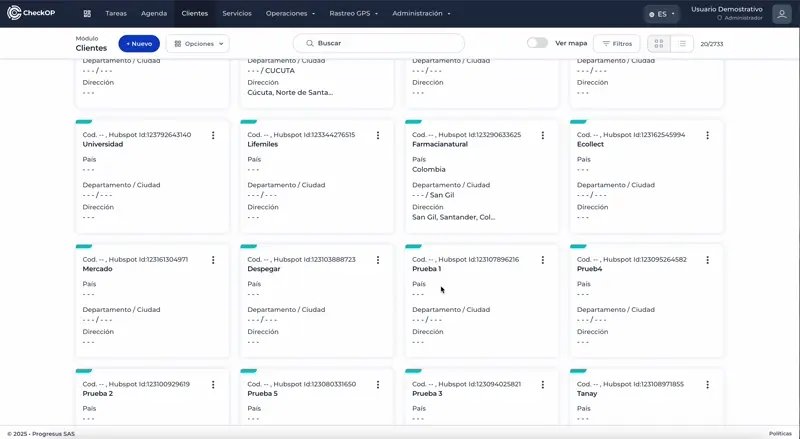Click the 20/2733 record counter

(712, 44)
